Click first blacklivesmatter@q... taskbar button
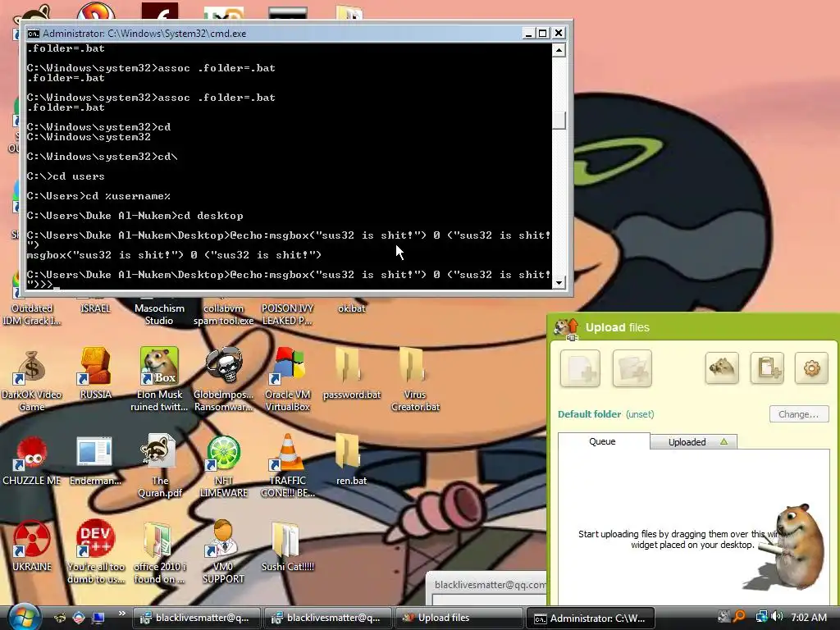 196,618
